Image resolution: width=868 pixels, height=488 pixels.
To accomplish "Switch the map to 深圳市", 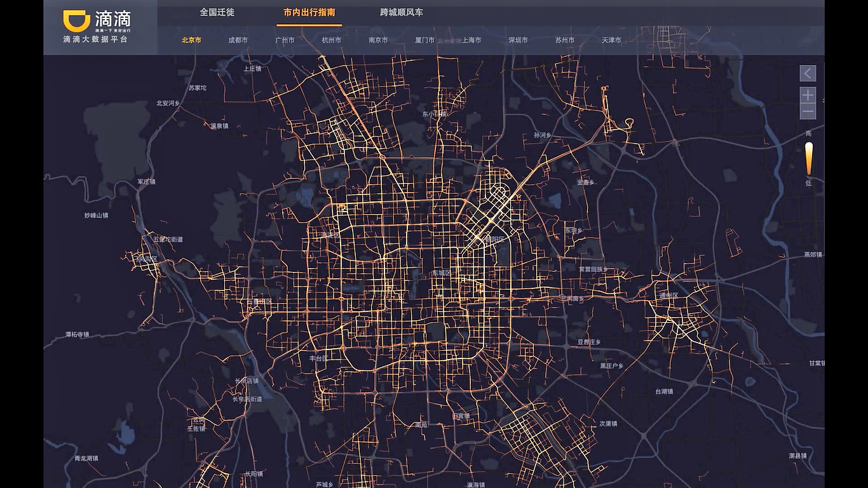I will pos(518,40).
